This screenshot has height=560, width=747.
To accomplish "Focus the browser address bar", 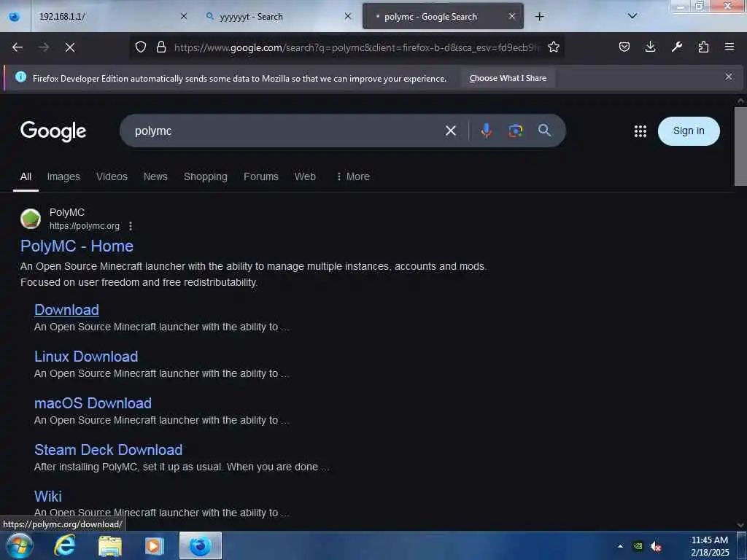I will click(x=357, y=47).
